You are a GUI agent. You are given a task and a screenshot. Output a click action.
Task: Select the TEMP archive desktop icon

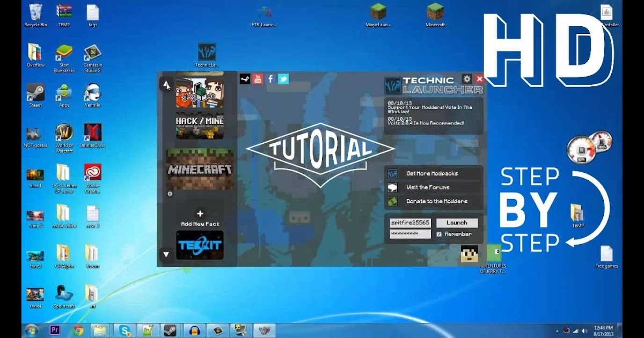(x=64, y=15)
